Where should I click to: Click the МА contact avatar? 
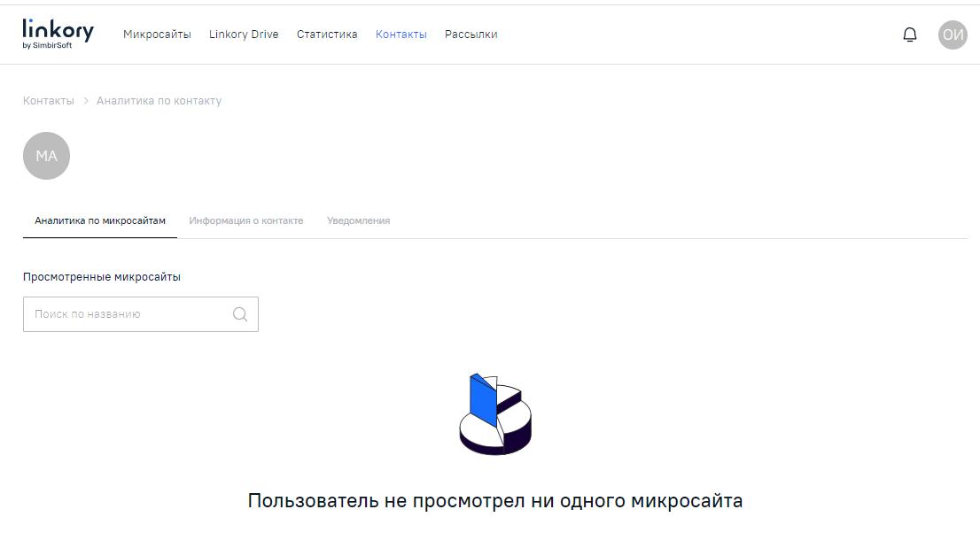(46, 155)
